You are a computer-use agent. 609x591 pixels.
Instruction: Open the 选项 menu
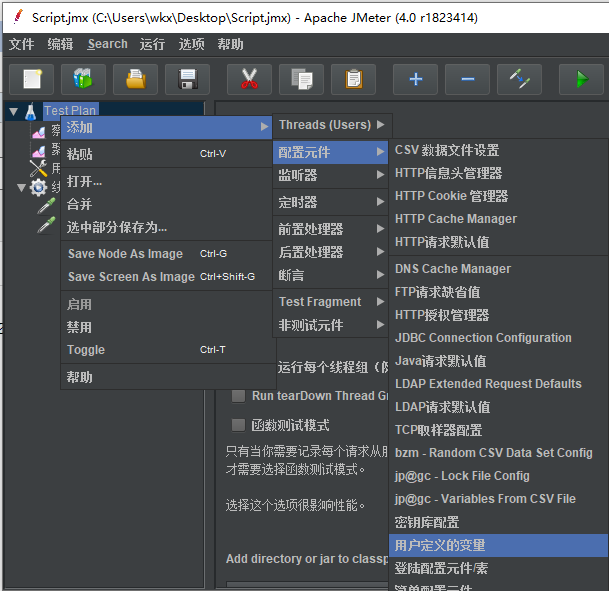(191, 44)
